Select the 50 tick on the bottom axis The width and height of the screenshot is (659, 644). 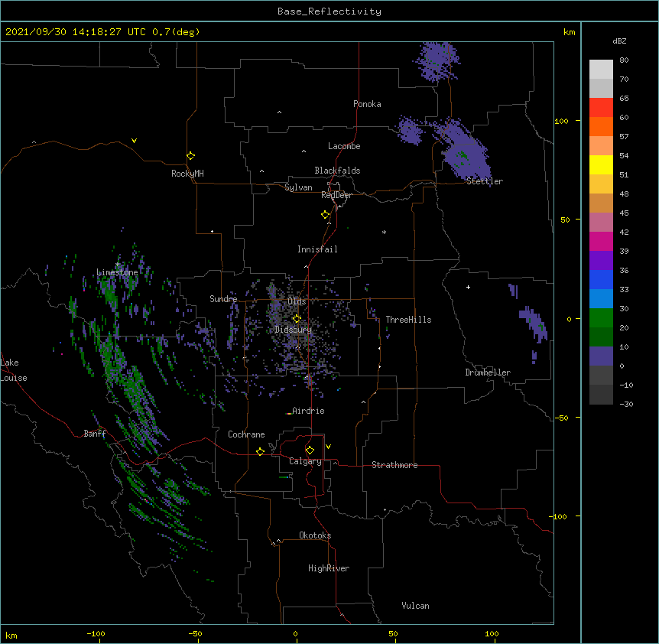[x=394, y=633]
